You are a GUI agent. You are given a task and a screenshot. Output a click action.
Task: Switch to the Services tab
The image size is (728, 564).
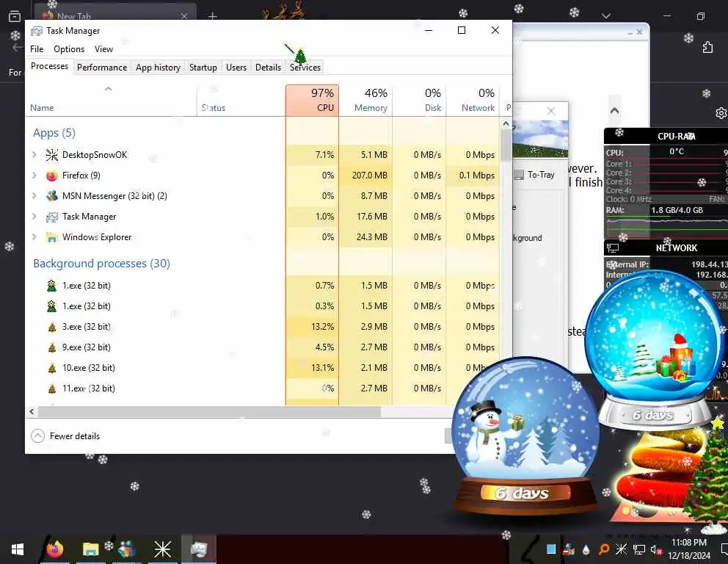tap(305, 68)
